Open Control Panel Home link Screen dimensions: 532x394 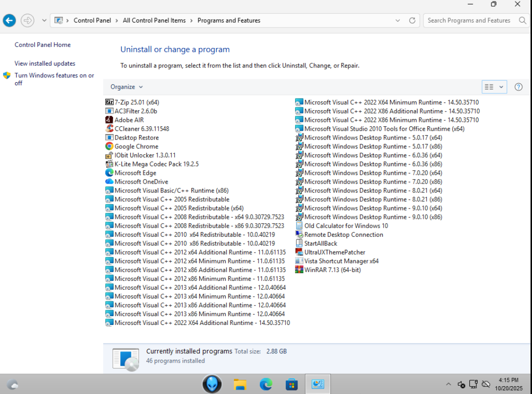(43, 45)
